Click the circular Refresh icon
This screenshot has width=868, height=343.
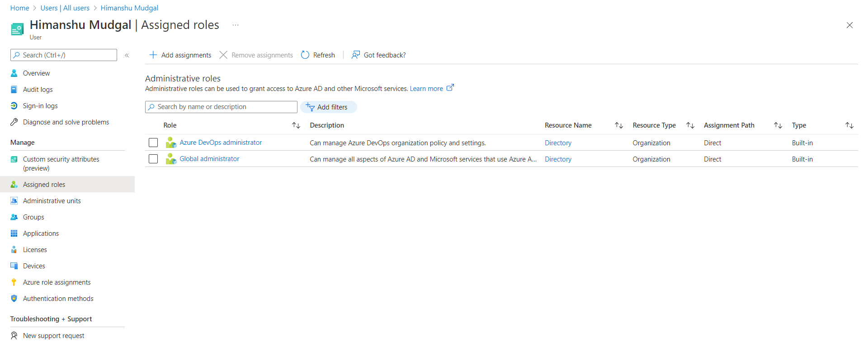click(305, 55)
